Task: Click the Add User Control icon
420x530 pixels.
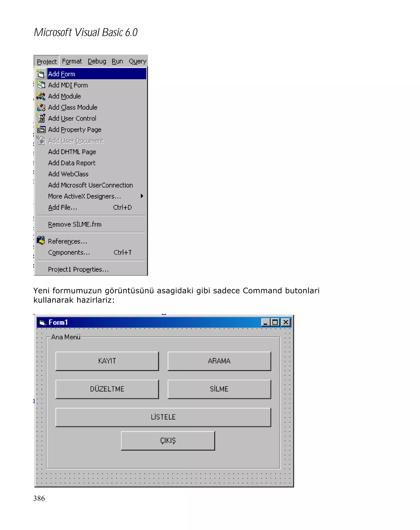Action: tap(41, 118)
